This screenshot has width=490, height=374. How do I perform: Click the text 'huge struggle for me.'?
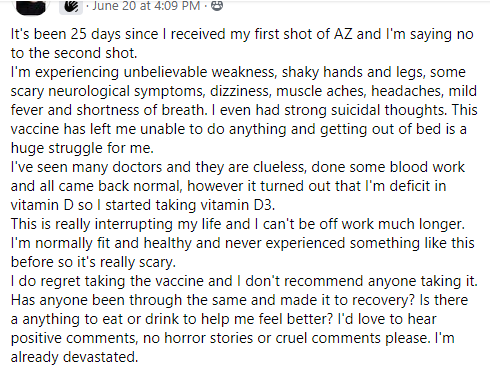tap(82, 148)
